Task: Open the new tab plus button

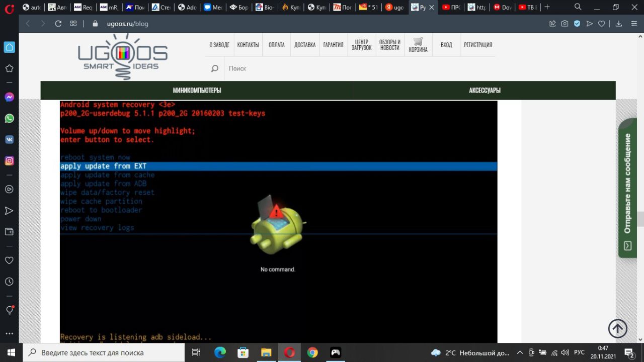Action: 547,7
